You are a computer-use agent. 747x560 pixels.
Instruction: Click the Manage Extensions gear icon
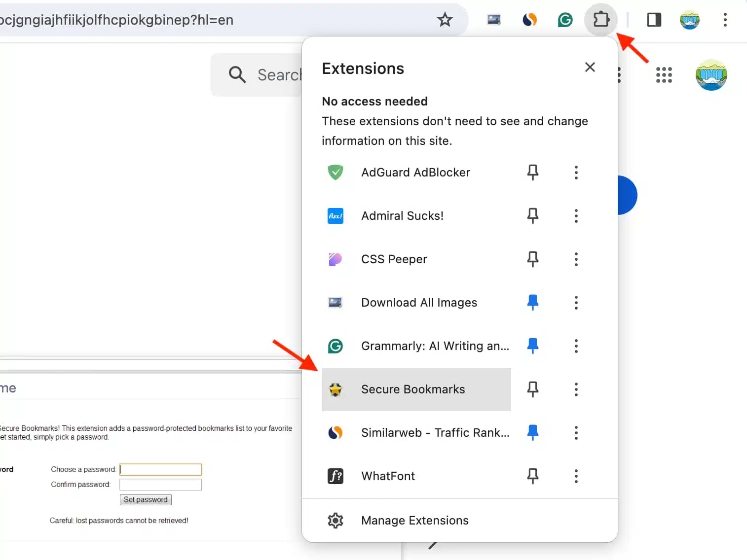tap(336, 520)
